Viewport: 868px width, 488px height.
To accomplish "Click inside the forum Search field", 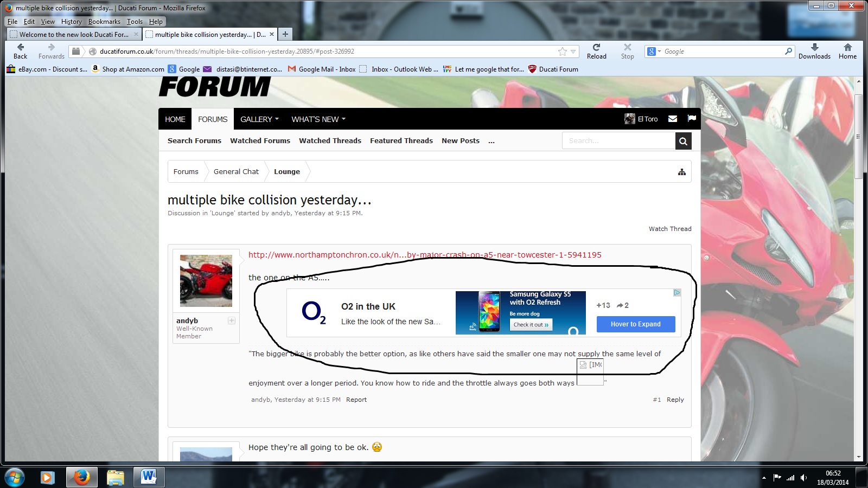I will click(x=618, y=141).
